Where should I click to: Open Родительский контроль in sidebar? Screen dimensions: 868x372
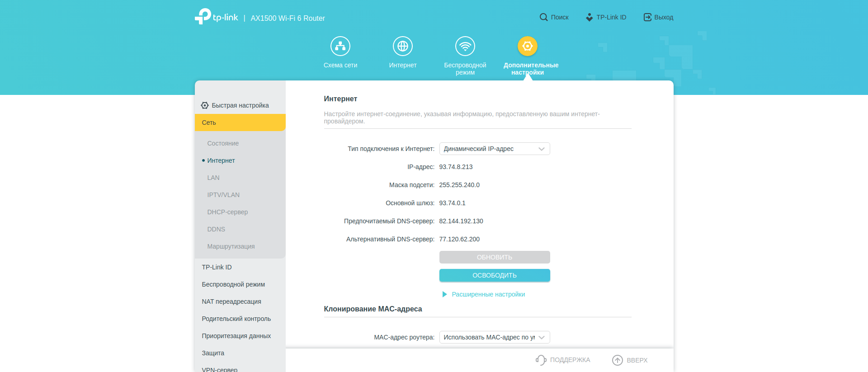(236, 319)
